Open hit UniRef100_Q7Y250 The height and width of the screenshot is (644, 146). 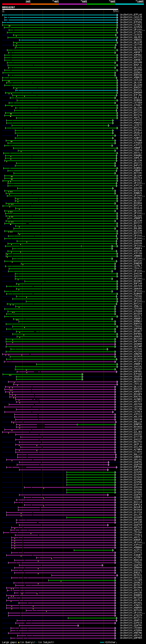point(131,32)
